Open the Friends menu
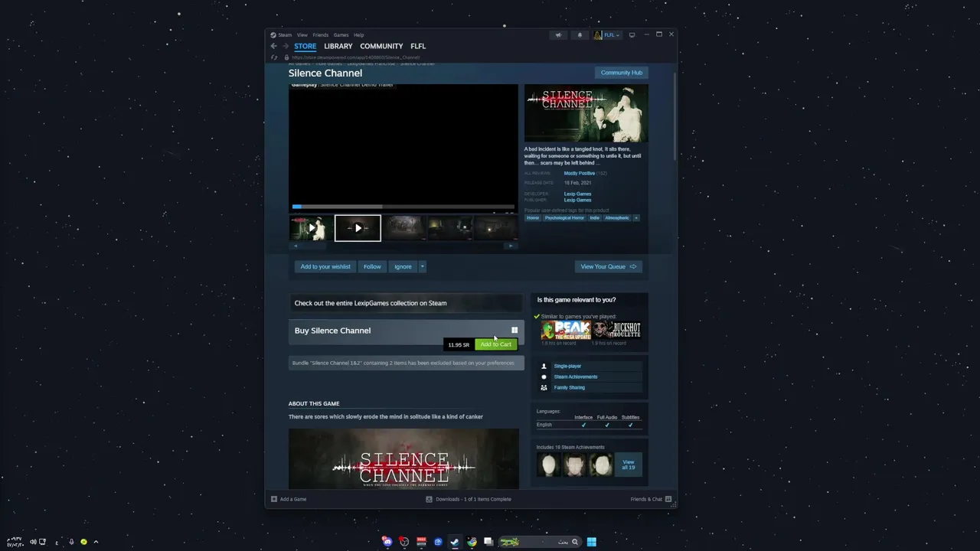This screenshot has width=980, height=551. (x=320, y=34)
